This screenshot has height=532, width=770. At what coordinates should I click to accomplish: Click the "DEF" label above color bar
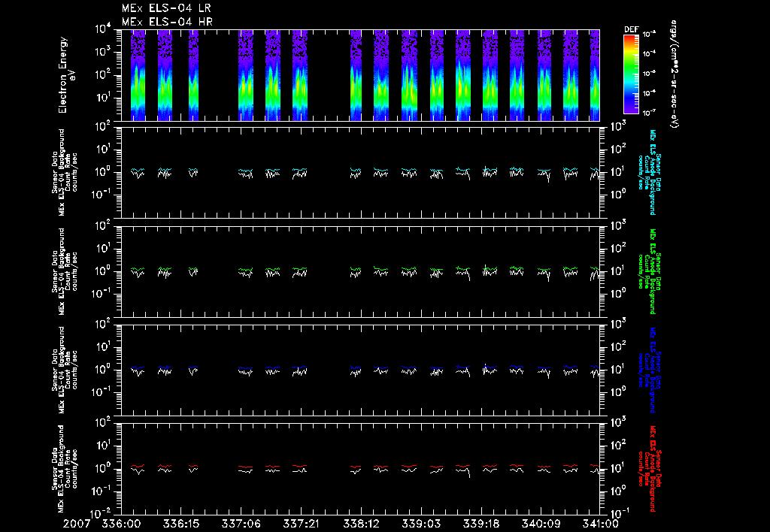(x=631, y=29)
